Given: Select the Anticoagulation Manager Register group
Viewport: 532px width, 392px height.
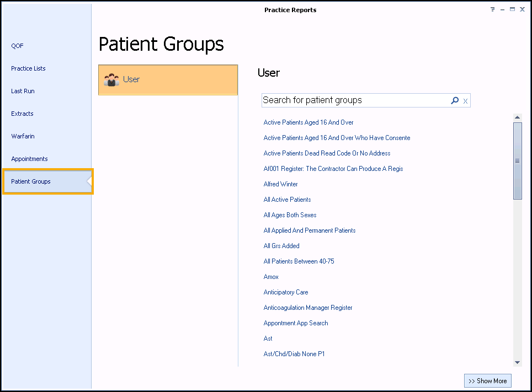Looking at the screenshot, I should 308,308.
